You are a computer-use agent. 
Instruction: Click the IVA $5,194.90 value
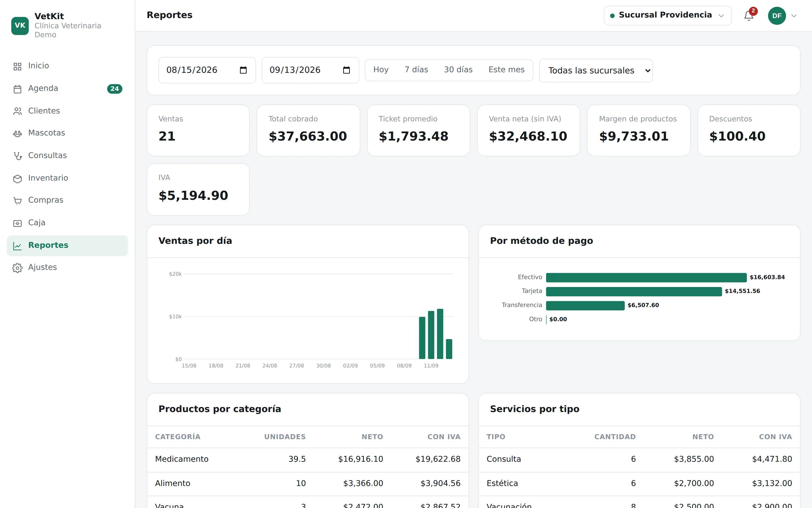(193, 196)
